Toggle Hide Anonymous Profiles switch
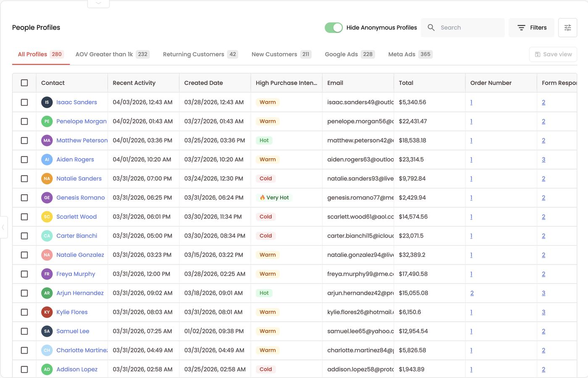The height and width of the screenshot is (378, 588). (x=333, y=27)
